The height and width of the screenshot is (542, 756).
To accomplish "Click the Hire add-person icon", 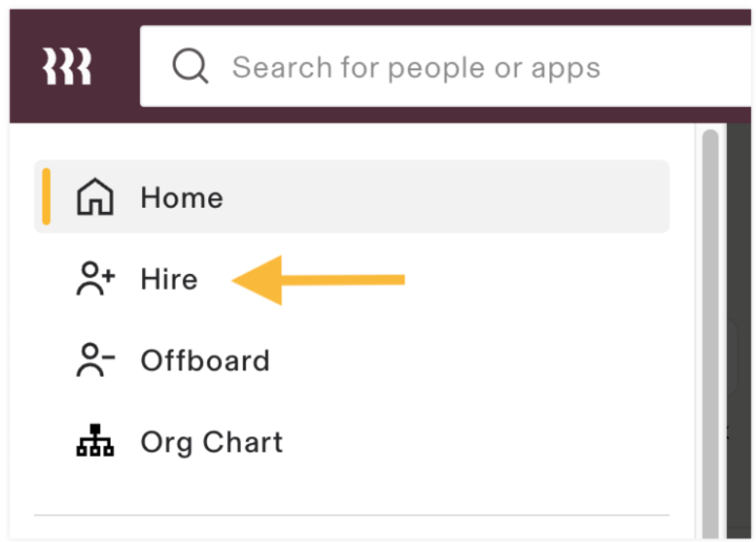I will click(x=94, y=279).
